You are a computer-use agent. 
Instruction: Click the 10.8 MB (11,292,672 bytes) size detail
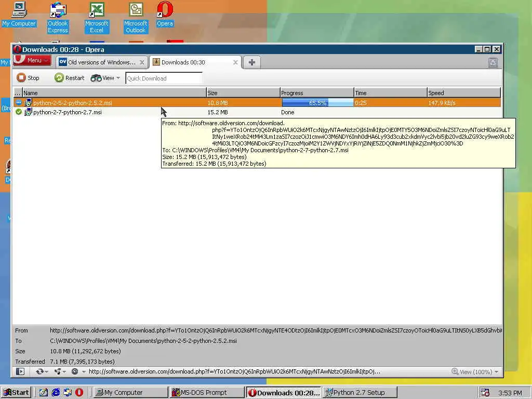pos(86,351)
